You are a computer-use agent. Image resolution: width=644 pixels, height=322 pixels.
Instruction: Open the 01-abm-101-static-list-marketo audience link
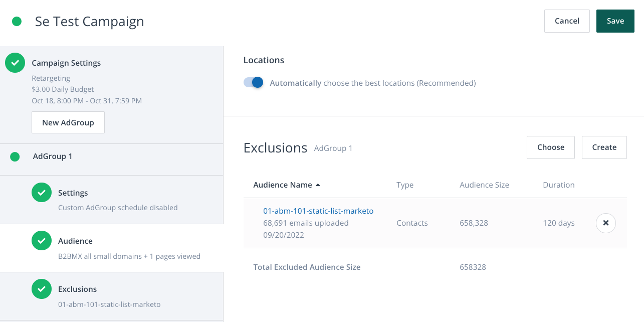pos(318,211)
